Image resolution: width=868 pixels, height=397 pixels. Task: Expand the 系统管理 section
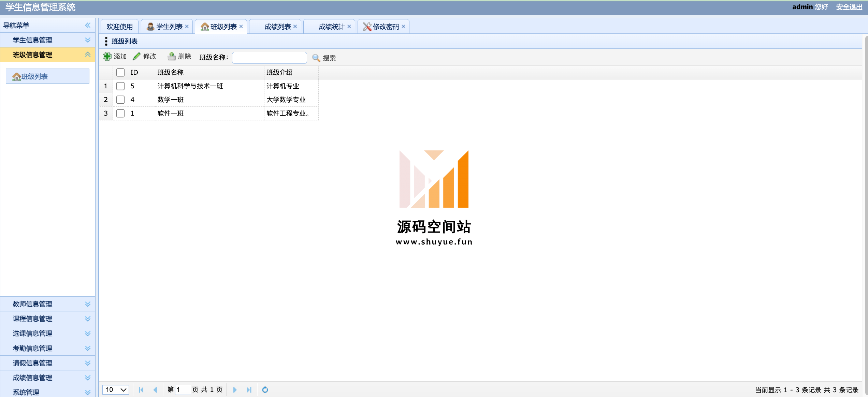click(x=88, y=392)
